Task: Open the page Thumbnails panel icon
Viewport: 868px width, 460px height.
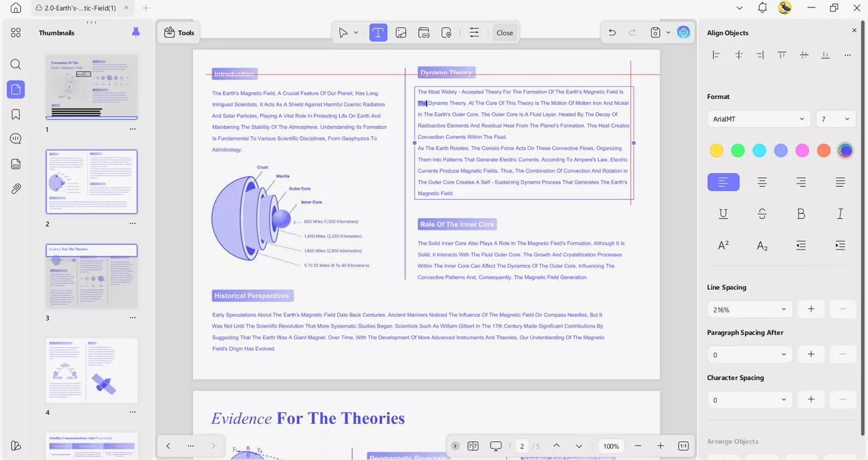Action: point(15,89)
